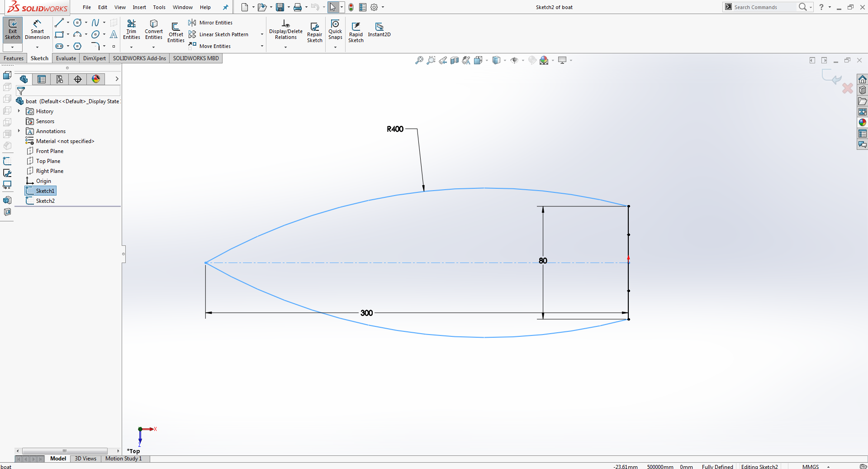868x469 pixels.
Task: Open the Appearances task pane icon
Action: point(863,123)
